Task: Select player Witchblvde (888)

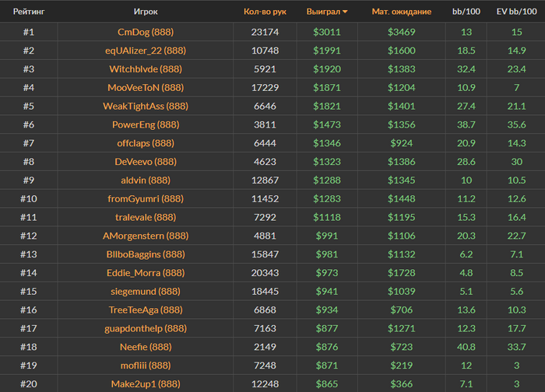Action: 146,69
